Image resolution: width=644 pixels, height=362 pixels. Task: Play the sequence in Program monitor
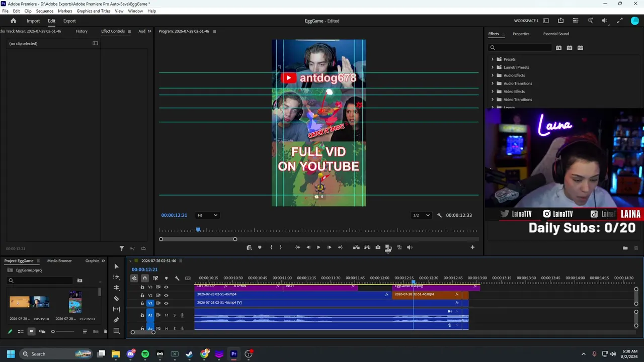(x=318, y=247)
